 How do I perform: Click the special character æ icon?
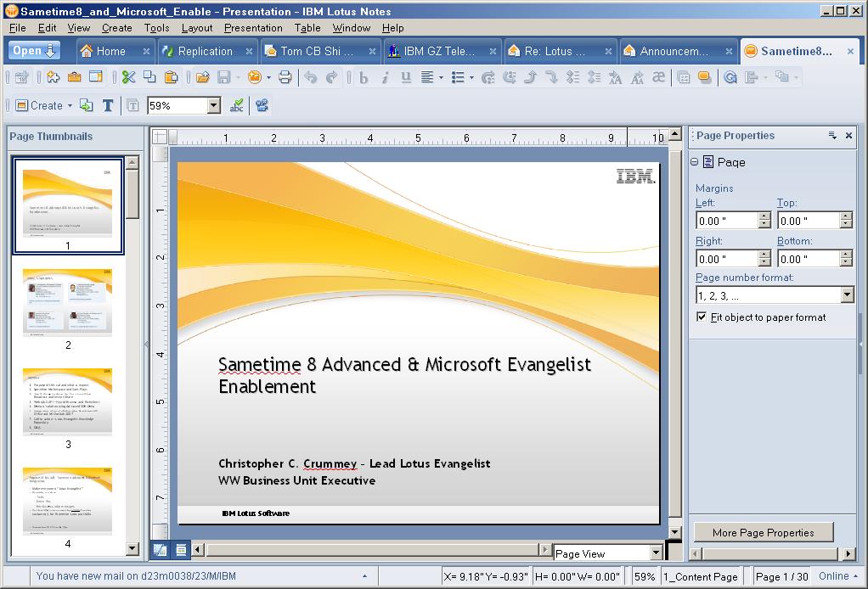[x=658, y=77]
